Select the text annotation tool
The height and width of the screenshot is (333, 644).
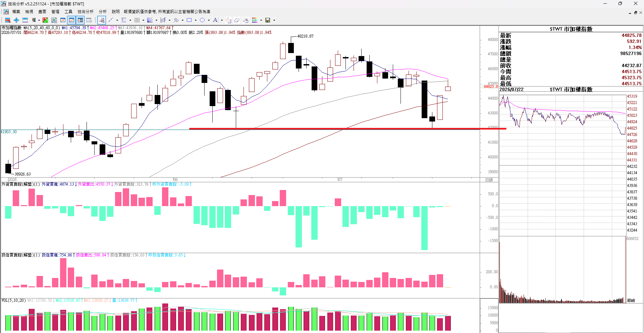[215, 20]
